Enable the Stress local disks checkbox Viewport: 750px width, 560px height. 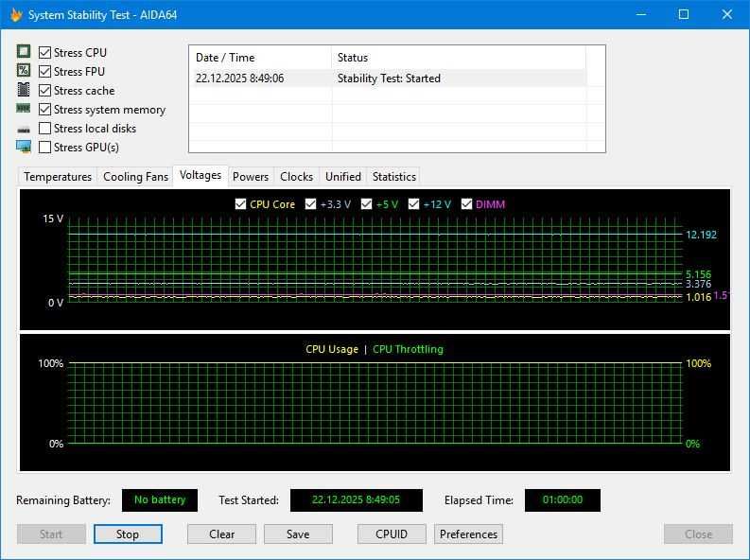tap(44, 128)
